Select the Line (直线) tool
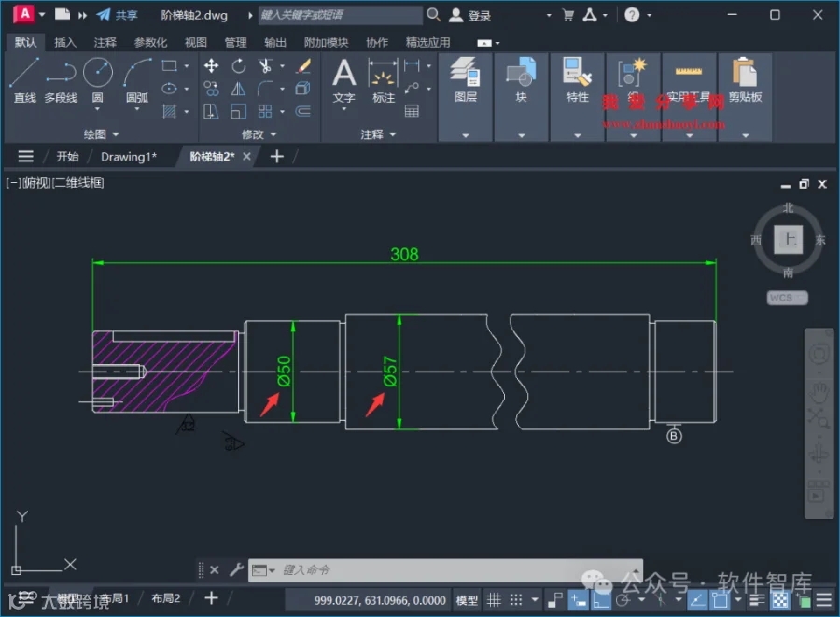This screenshot has width=840, height=617. click(x=24, y=79)
